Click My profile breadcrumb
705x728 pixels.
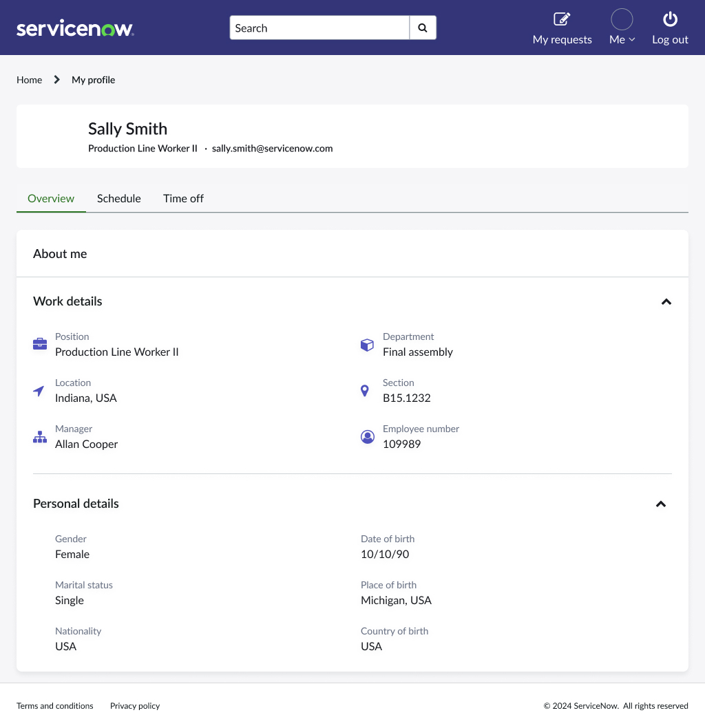pyautogui.click(x=94, y=80)
